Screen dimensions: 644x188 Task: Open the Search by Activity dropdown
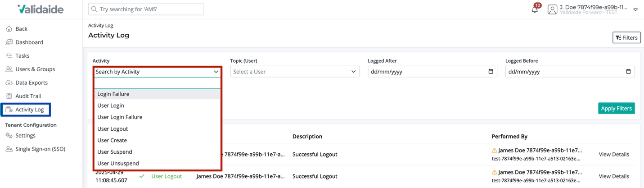(157, 72)
